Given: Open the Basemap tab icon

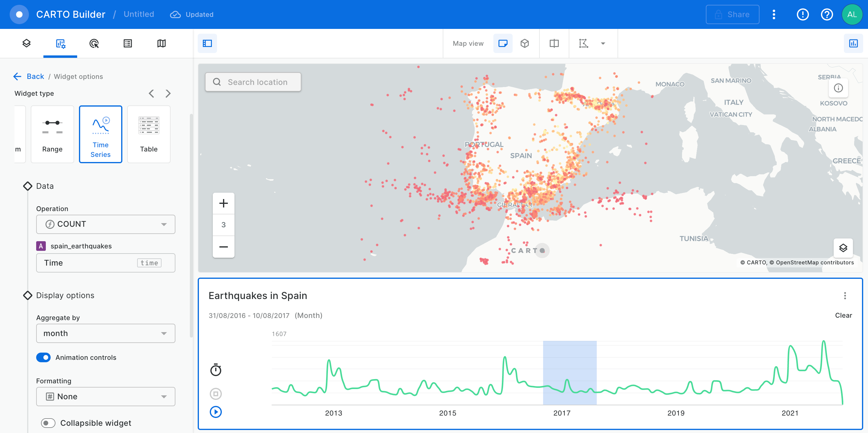Looking at the screenshot, I should tap(162, 43).
